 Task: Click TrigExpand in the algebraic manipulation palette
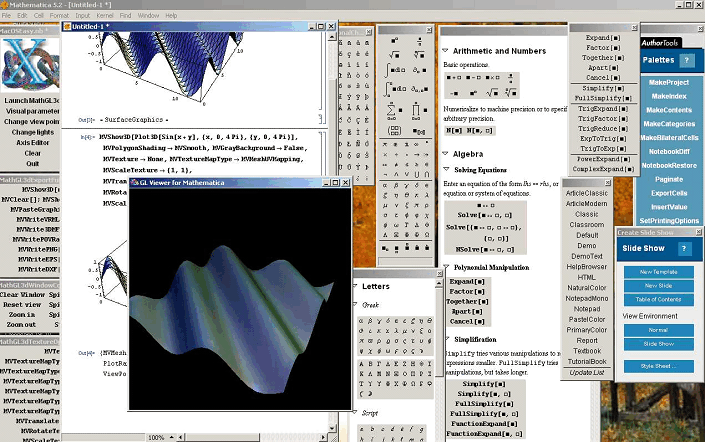602,109
